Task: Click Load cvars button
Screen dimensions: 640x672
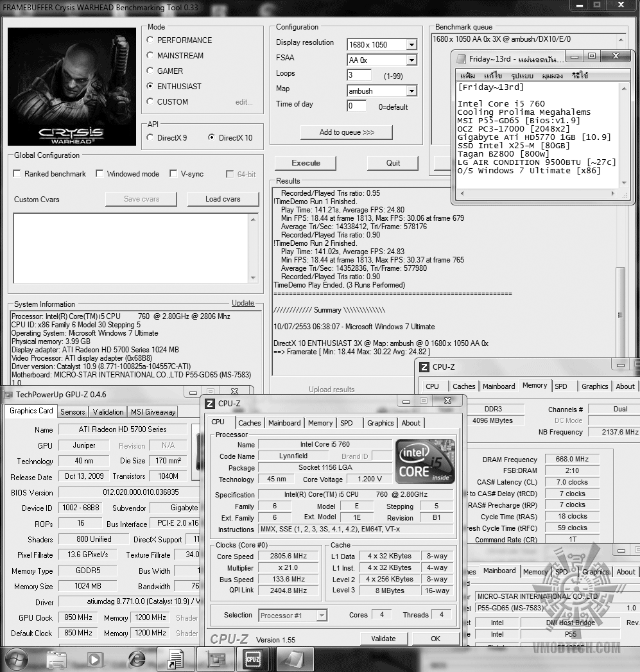Action: pos(223,199)
